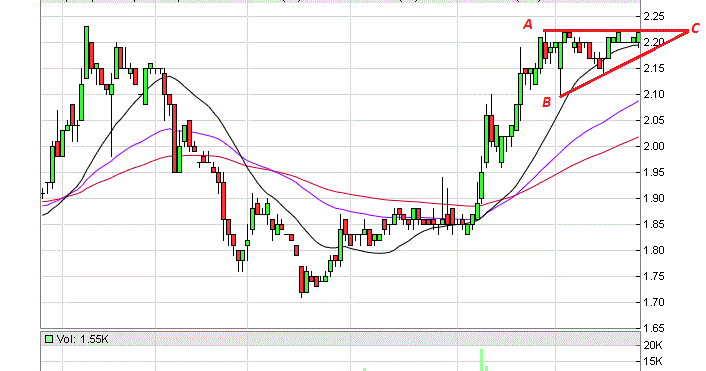Click the 1.85 price axis label
Image resolution: width=706 pixels, height=371 pixels.
coord(654,224)
